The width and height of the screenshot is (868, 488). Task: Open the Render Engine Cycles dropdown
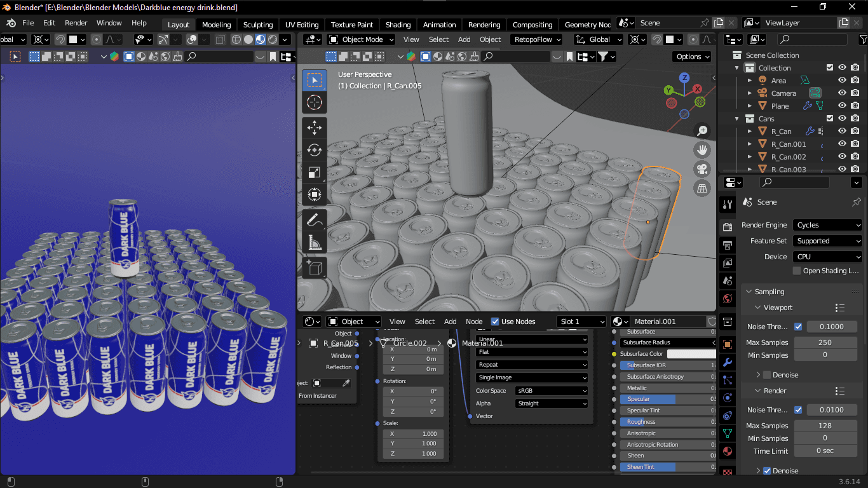pyautogui.click(x=827, y=225)
